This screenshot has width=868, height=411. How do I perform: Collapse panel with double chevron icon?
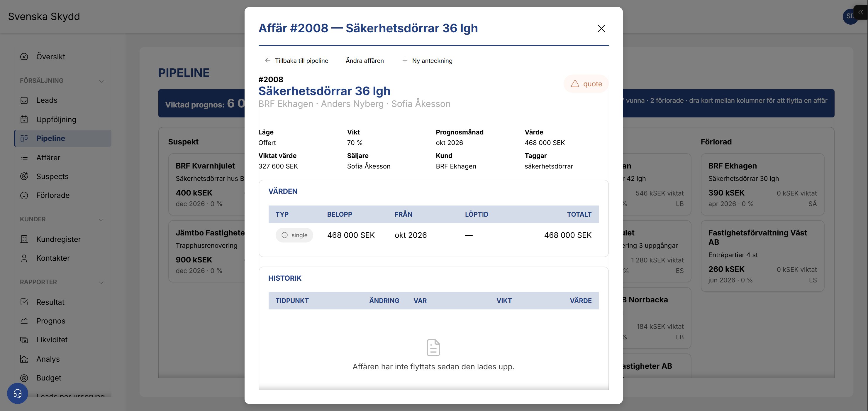[860, 12]
